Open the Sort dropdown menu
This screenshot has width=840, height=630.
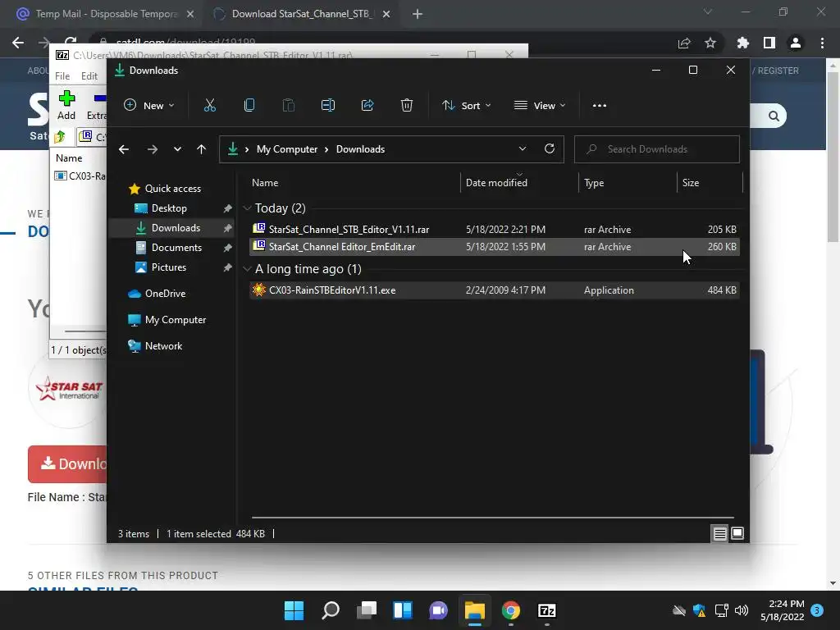pyautogui.click(x=467, y=106)
